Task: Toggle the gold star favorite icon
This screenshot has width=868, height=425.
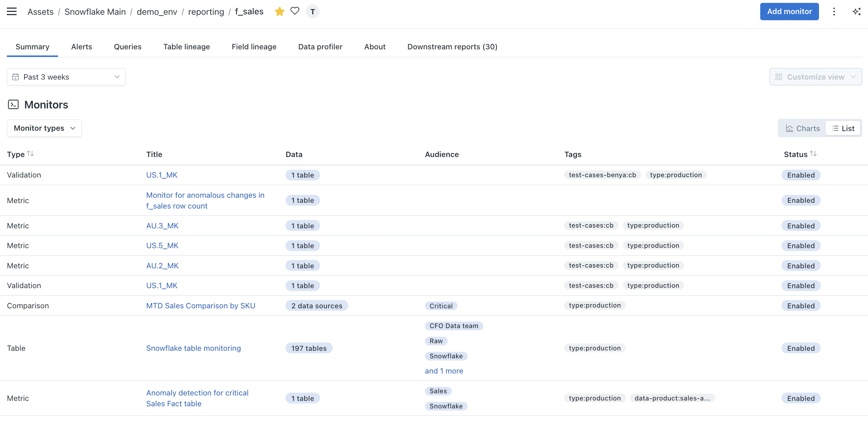Action: 279,12
